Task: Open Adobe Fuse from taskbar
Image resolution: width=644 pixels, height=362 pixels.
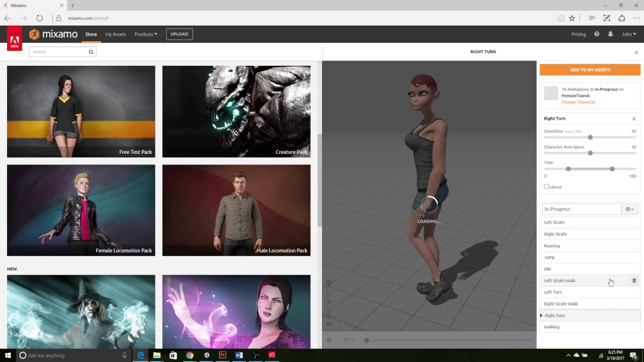Action: (x=222, y=355)
